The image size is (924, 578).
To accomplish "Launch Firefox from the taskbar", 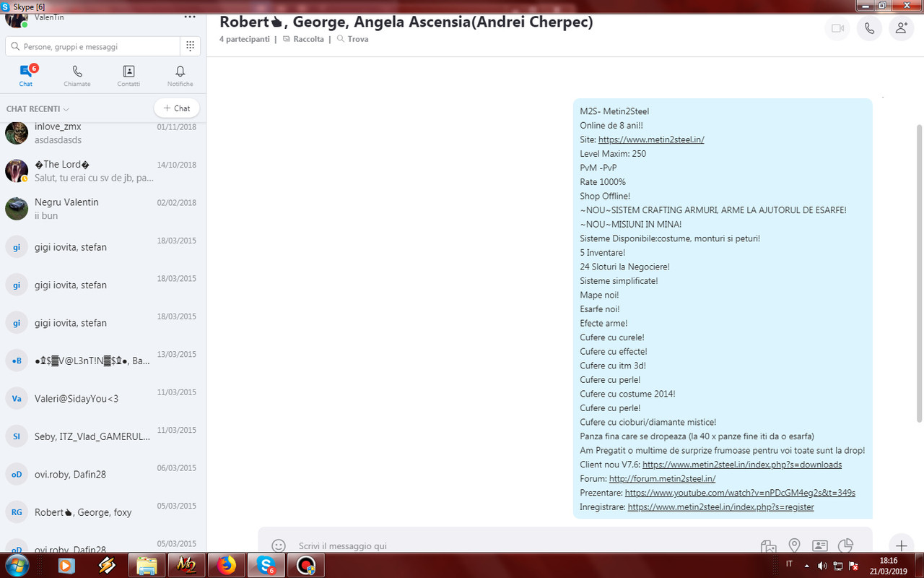I will [x=226, y=565].
